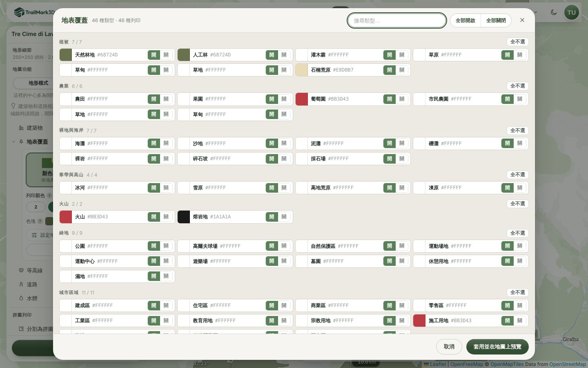Viewport: 588px width, 368px height.
Task: Click the sliders icon beside 設定 in the sidebar
Action: tap(34, 235)
